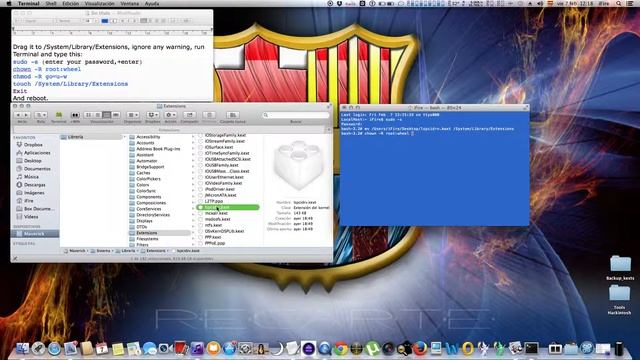The height and width of the screenshot is (360, 640).
Task: Open uTorrent from the Dock
Action: tap(372, 348)
